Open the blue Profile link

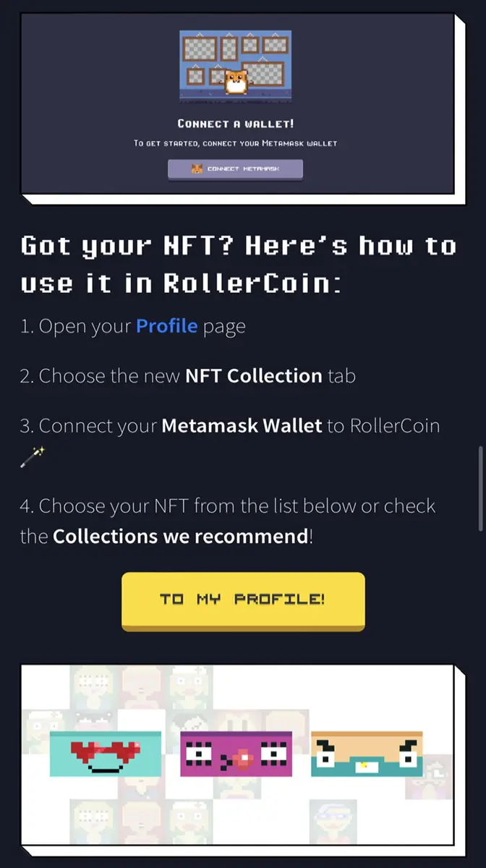[x=166, y=325]
